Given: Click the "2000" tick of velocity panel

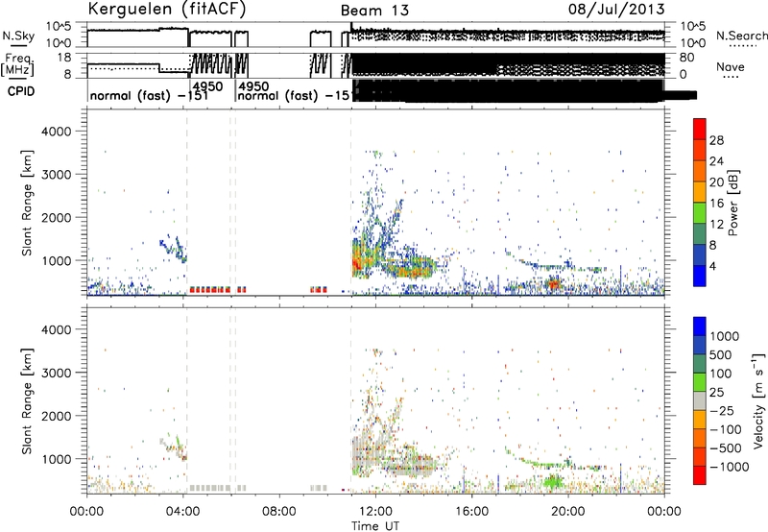Looking at the screenshot, I should coord(57,416).
